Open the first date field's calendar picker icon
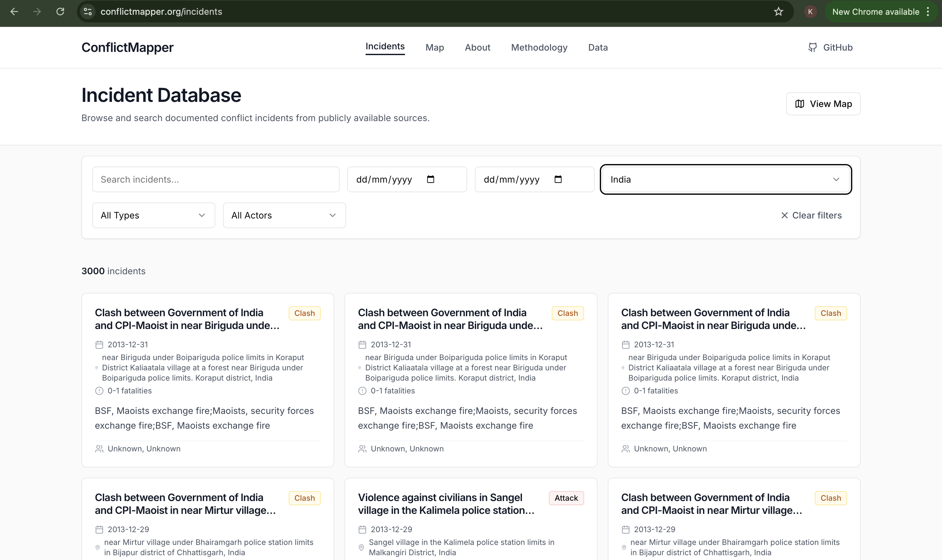 tap(430, 179)
